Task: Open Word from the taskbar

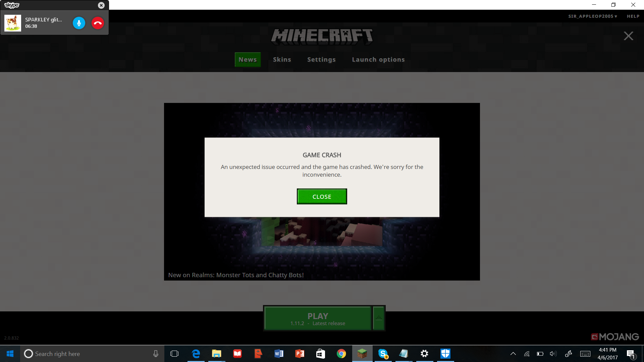Action: (x=279, y=354)
